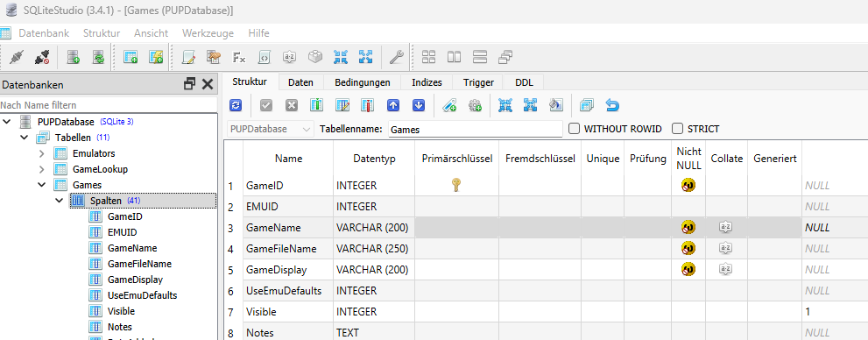Rollback structure changes X icon
This screenshot has width=868, height=340.
(292, 105)
